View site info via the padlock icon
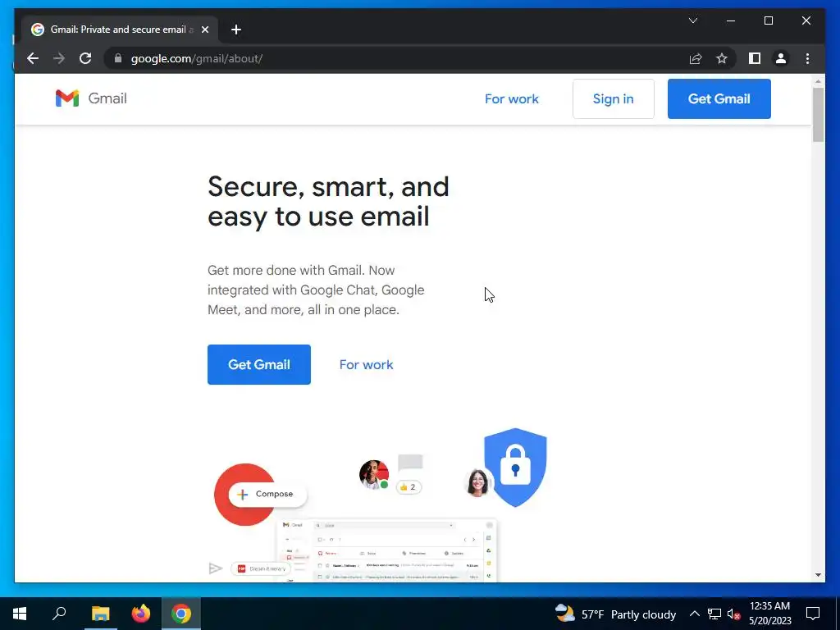840x630 pixels. click(x=118, y=58)
